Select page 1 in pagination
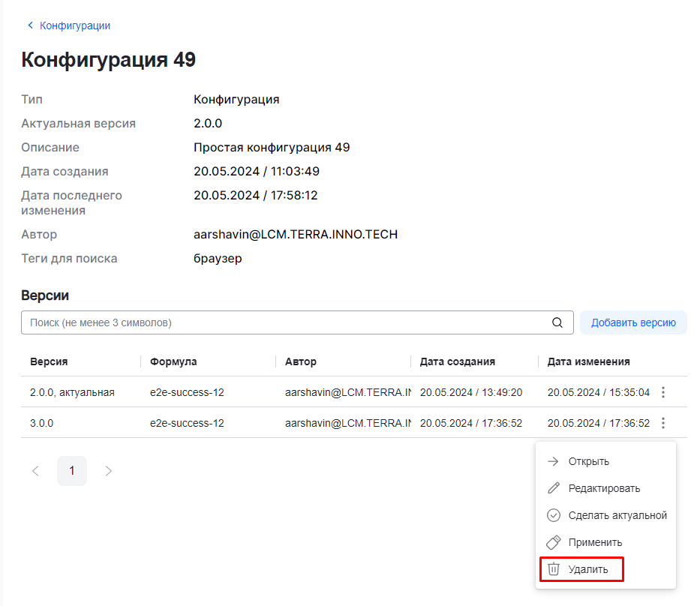This screenshot has width=700, height=606. [72, 471]
